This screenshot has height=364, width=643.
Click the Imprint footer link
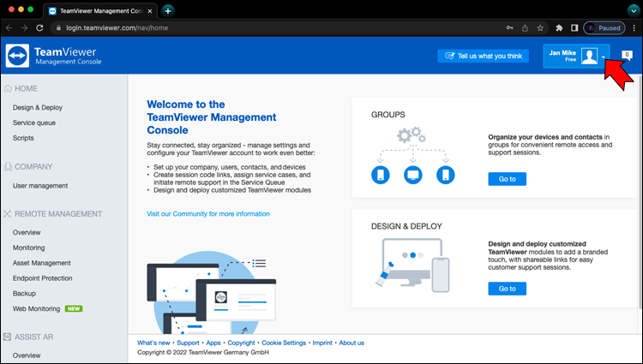click(322, 343)
